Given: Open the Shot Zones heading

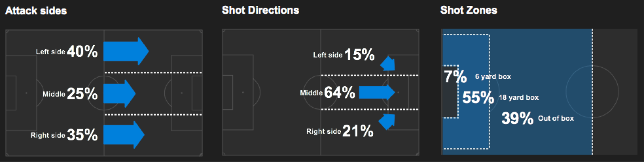Looking at the screenshot, I should tap(469, 10).
